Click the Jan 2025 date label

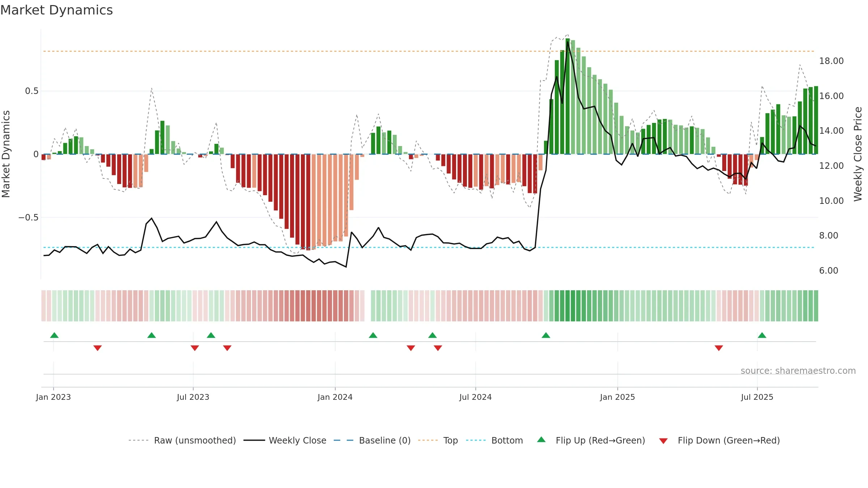617,397
